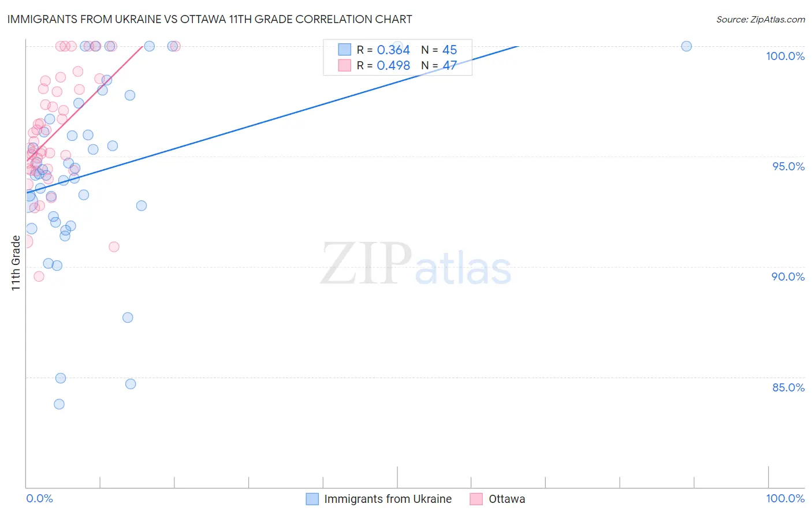Click the blue Immigrants from Ukraine legend swatch

(x=312, y=499)
